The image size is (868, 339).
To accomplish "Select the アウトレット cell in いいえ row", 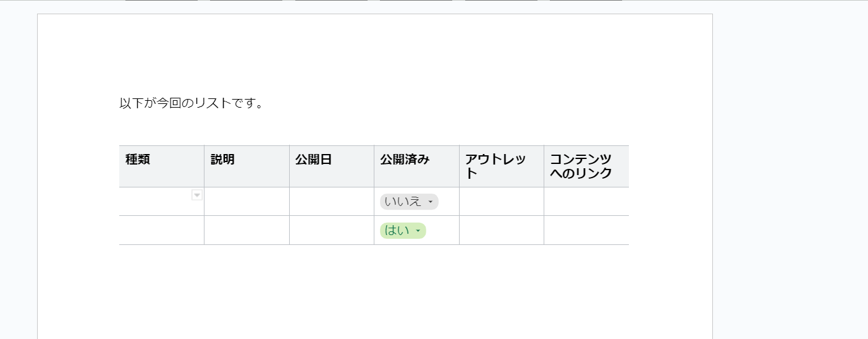I will pos(501,202).
